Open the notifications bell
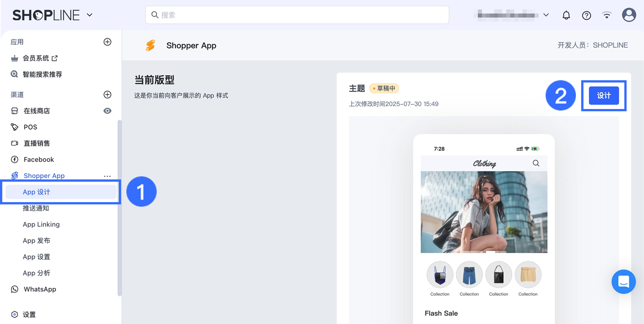 (x=566, y=15)
